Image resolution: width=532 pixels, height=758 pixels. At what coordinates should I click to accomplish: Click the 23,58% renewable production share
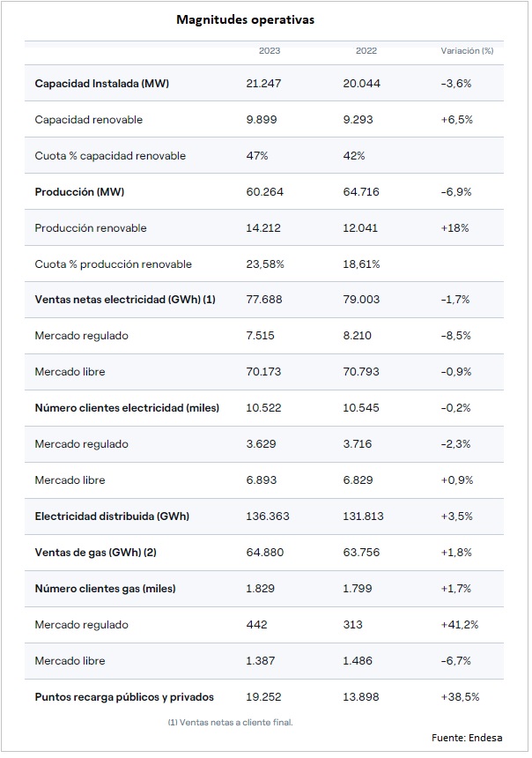pos(265,264)
